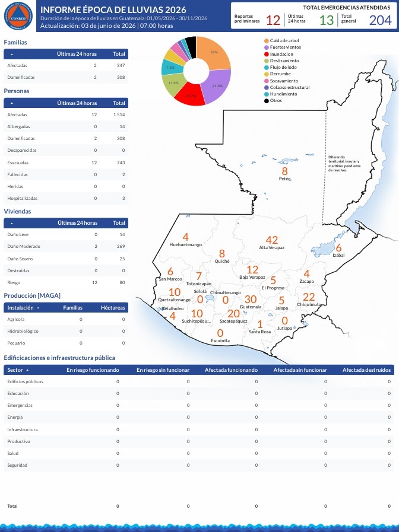This screenshot has height=532, width=399.
Task: Click the Jalapa department label
Action: pyautogui.click(x=281, y=308)
